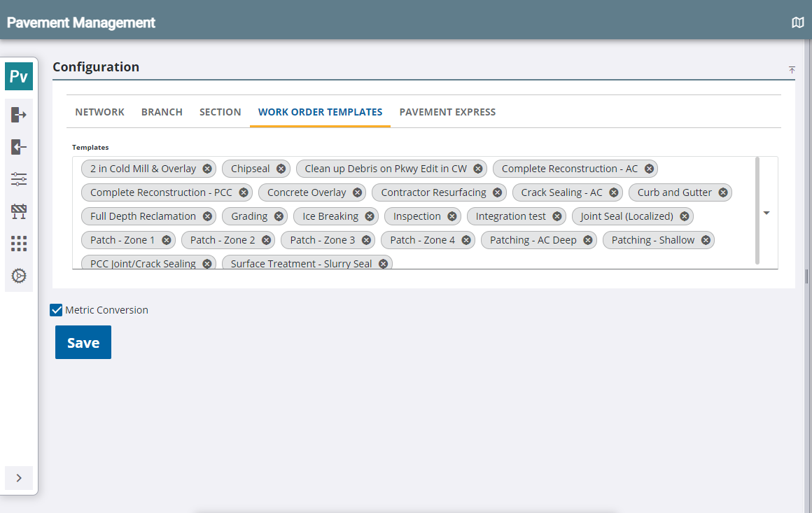Toggle the Metric Conversion checkbox
Screen dimensions: 812x513
[55, 309]
